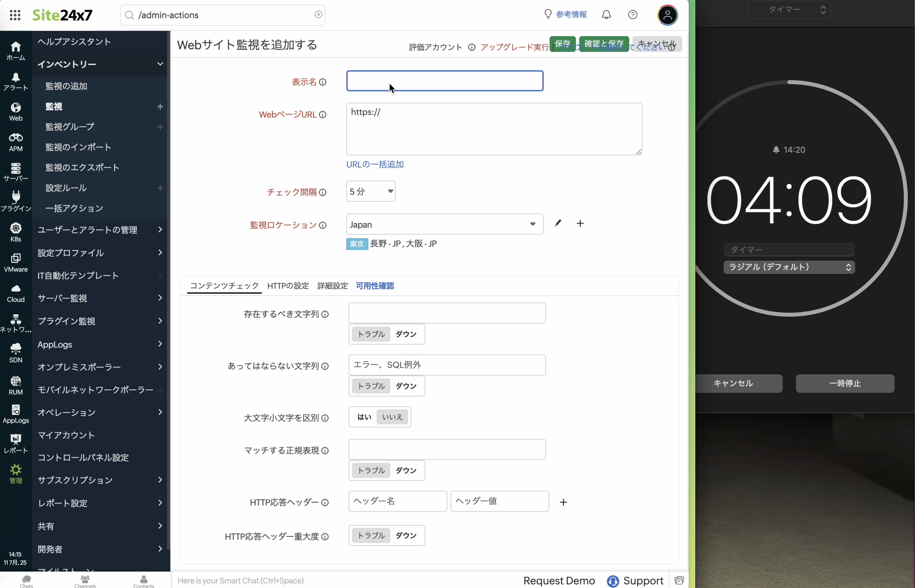Add a new location profile with the plus icon

[580, 223]
